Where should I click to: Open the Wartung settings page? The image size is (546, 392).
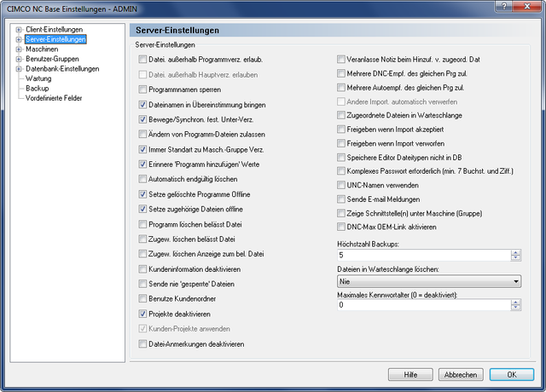(38, 78)
